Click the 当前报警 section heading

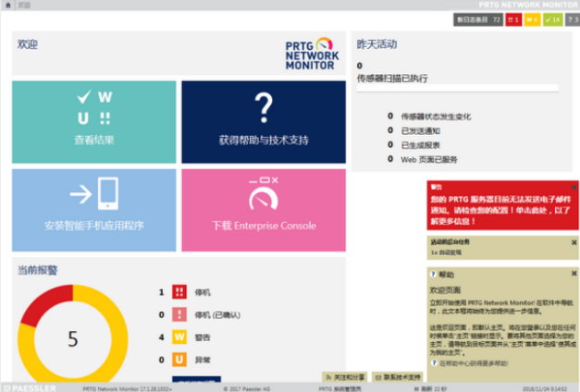click(x=38, y=270)
